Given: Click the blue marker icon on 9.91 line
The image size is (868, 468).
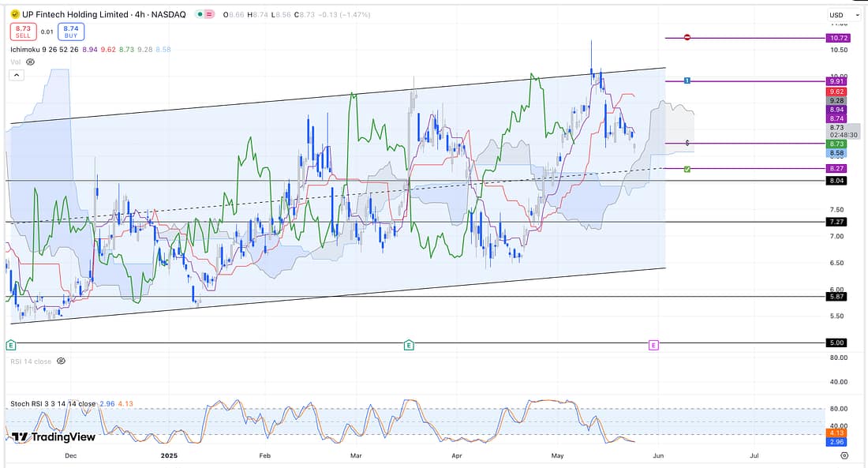Looking at the screenshot, I should (x=687, y=81).
